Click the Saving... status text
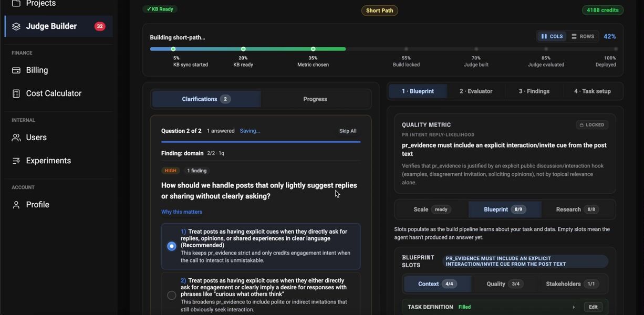The height and width of the screenshot is (315, 644). [250, 131]
